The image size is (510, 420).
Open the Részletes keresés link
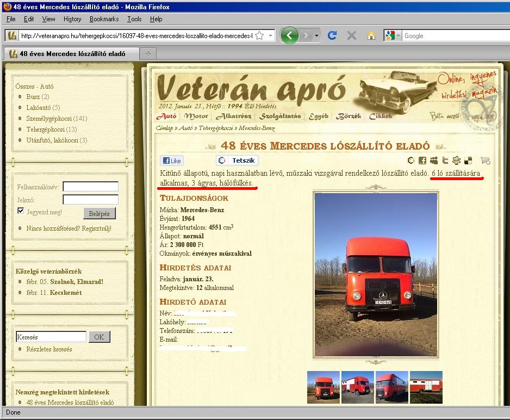tap(49, 349)
